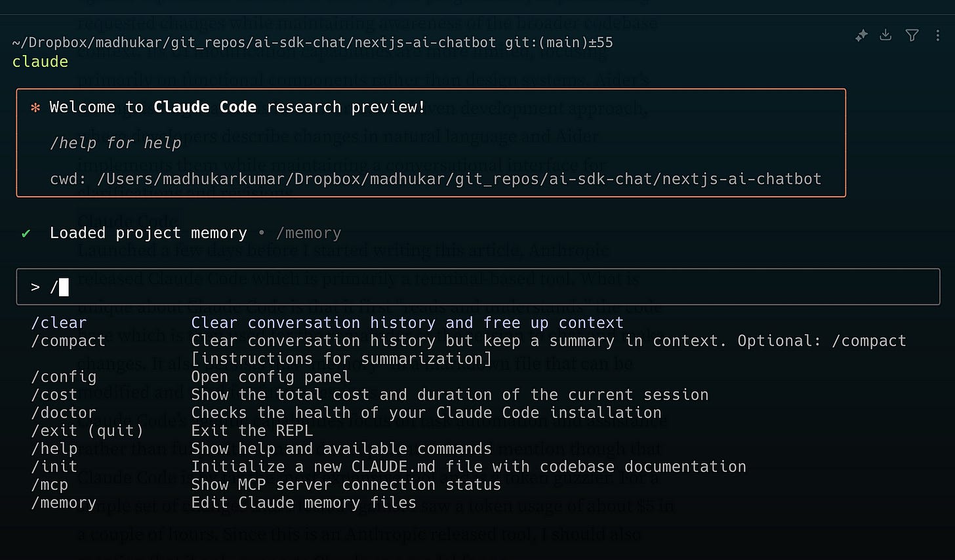Select the /help command in list
Viewport: 955px width, 560px height.
click(x=54, y=449)
